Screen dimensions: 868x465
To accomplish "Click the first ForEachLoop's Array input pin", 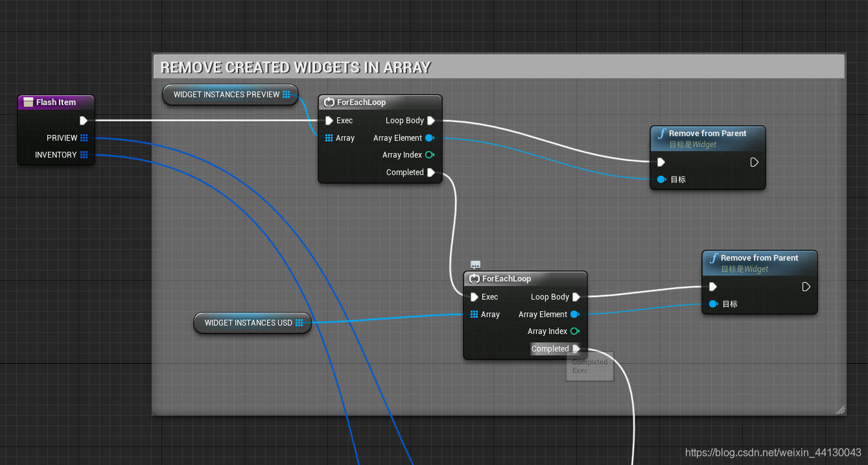I will 329,137.
